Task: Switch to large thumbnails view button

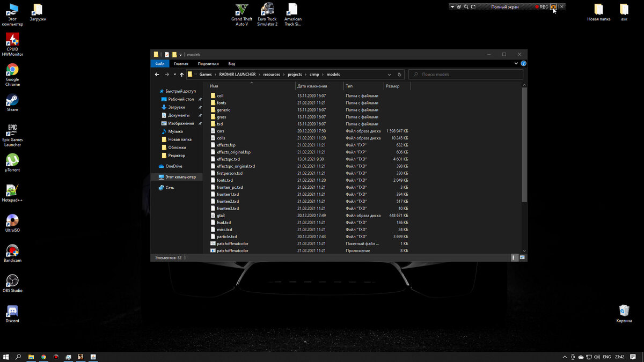Action: [521, 258]
